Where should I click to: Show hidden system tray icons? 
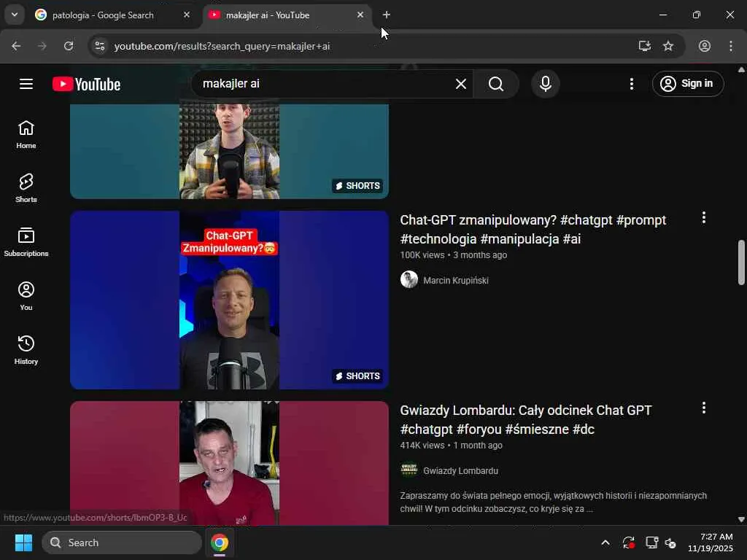point(605,542)
